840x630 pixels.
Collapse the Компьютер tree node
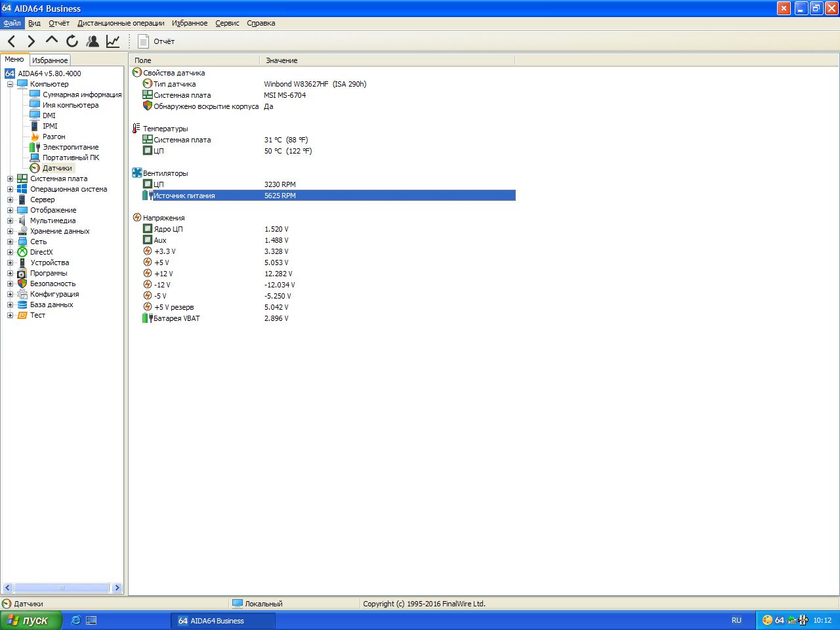coord(10,84)
